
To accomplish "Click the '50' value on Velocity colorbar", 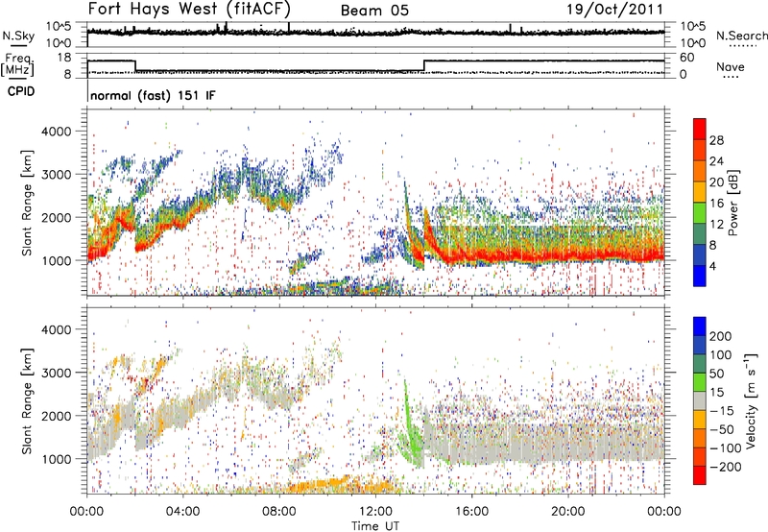I will click(716, 374).
